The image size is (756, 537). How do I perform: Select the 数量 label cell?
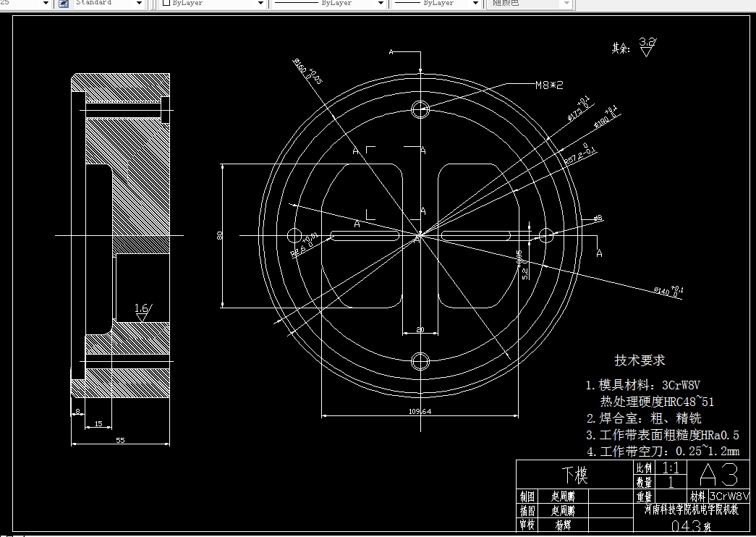coord(645,482)
